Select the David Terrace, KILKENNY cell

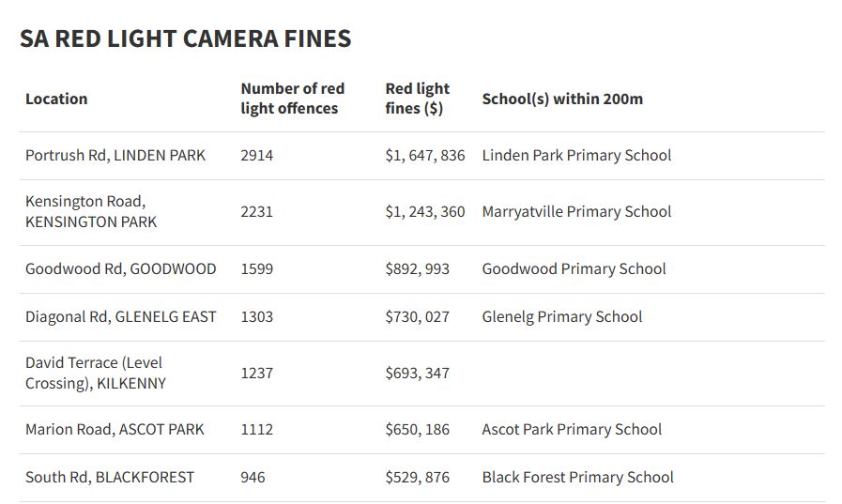click(x=96, y=373)
